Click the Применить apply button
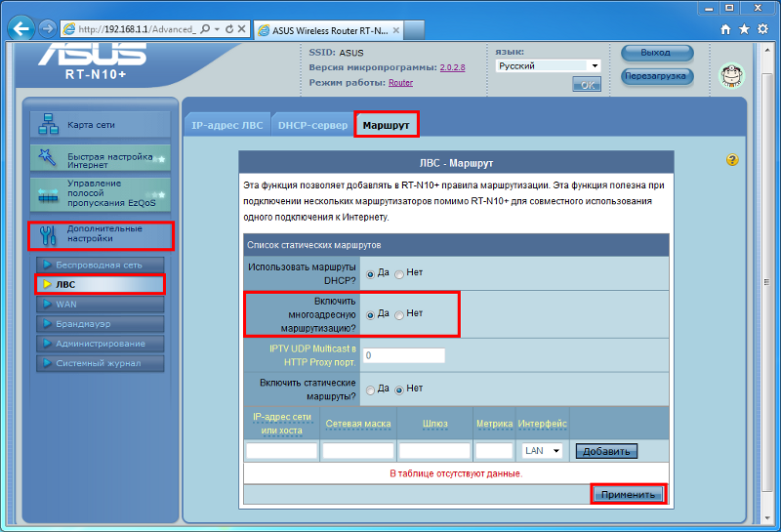781x532 pixels. point(628,495)
